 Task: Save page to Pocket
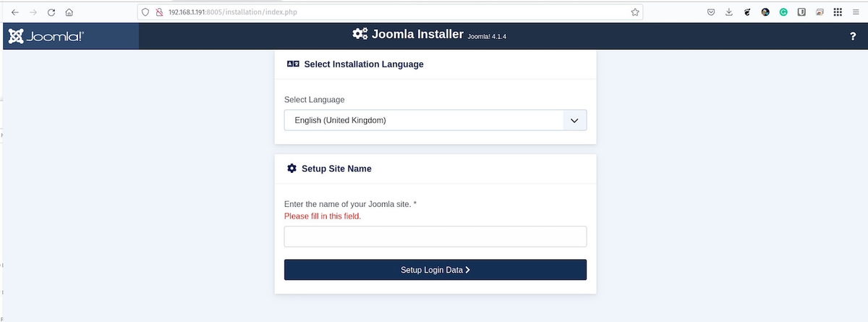[711, 12]
